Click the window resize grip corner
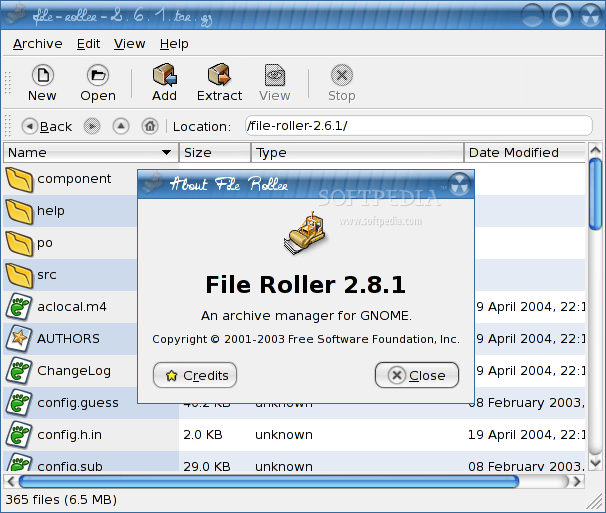 pos(596,503)
